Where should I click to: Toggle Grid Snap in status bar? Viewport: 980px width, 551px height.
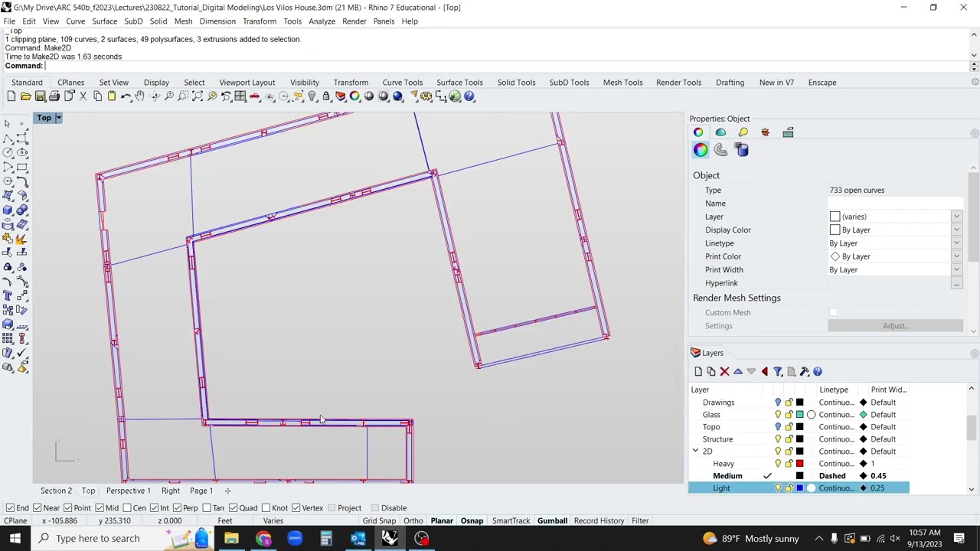click(x=379, y=521)
